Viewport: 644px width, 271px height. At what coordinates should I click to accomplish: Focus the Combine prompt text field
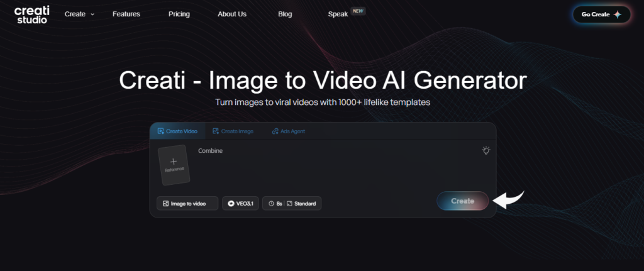coord(337,166)
